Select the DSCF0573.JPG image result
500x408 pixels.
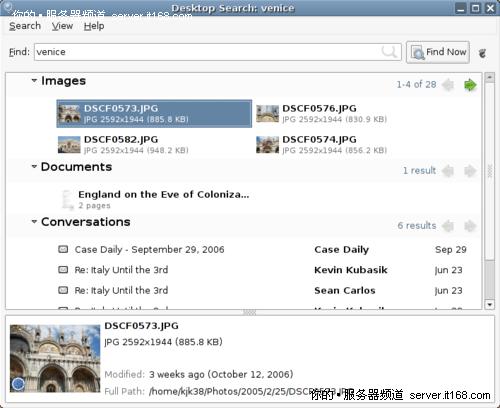pyautogui.click(x=154, y=114)
